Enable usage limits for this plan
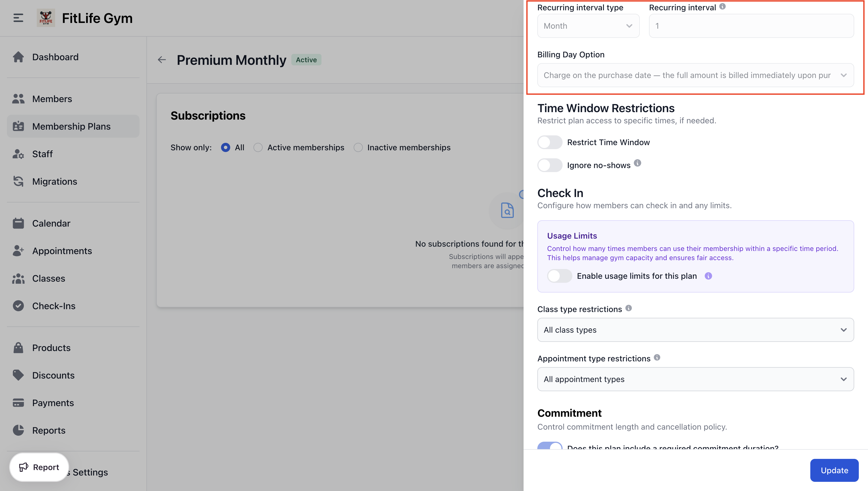Screen dimensions: 868x491 point(559,276)
